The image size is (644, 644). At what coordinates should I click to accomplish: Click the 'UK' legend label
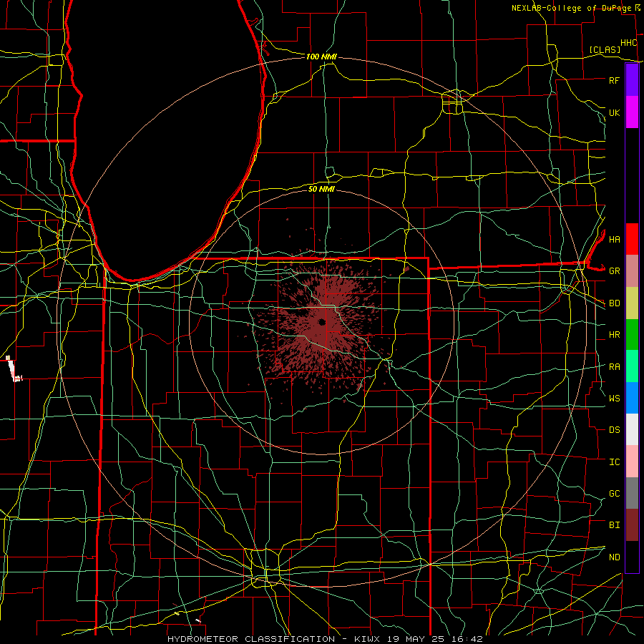coord(614,112)
